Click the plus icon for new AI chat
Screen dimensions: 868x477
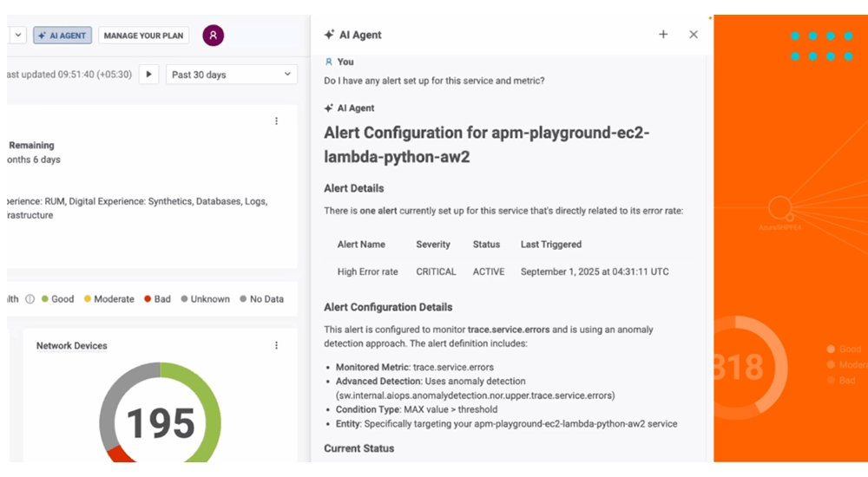tap(663, 35)
